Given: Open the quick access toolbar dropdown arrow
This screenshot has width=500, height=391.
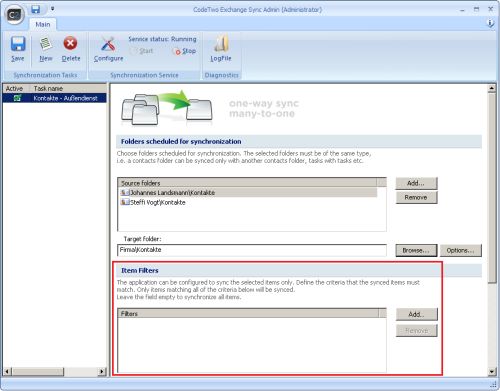Looking at the screenshot, I should [52, 9].
